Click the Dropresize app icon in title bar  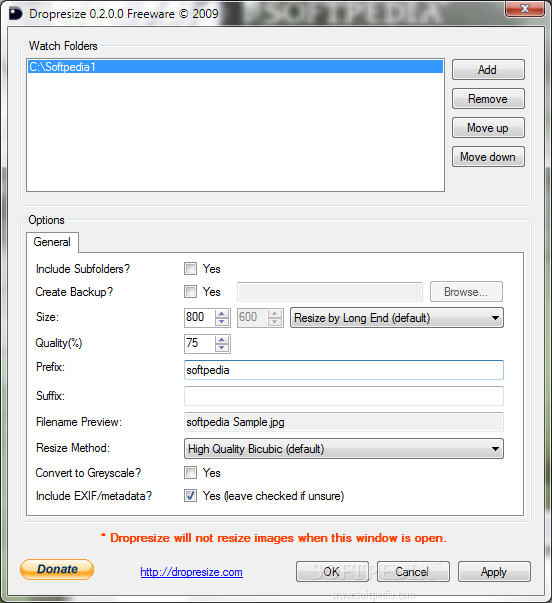pyautogui.click(x=16, y=14)
